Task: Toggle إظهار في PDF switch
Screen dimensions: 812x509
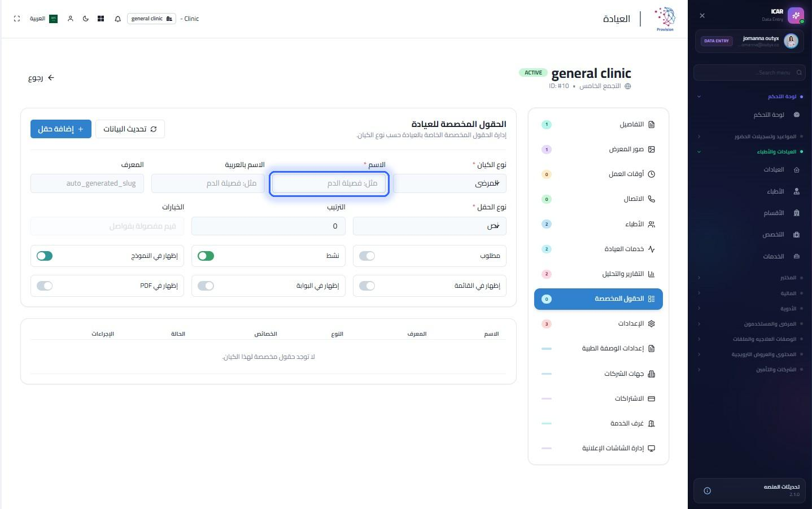Action: [x=45, y=286]
